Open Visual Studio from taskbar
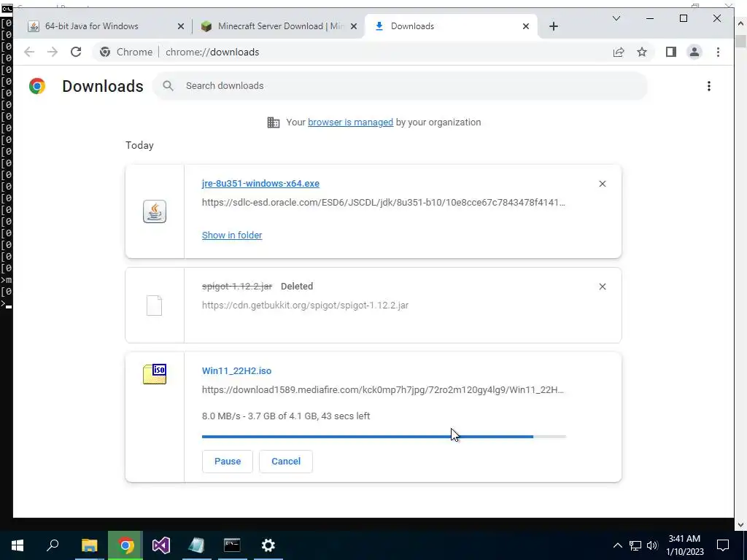Image resolution: width=747 pixels, height=560 pixels. (x=161, y=545)
